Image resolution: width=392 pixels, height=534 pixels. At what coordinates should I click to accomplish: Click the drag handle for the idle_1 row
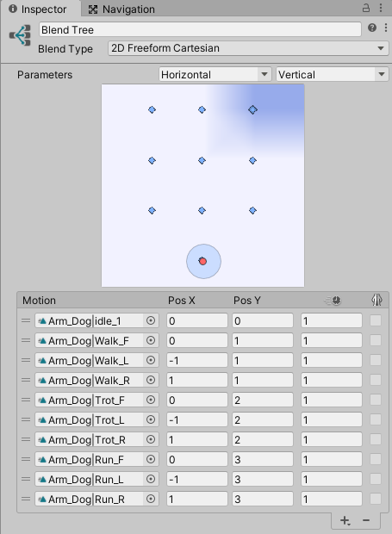(x=26, y=320)
